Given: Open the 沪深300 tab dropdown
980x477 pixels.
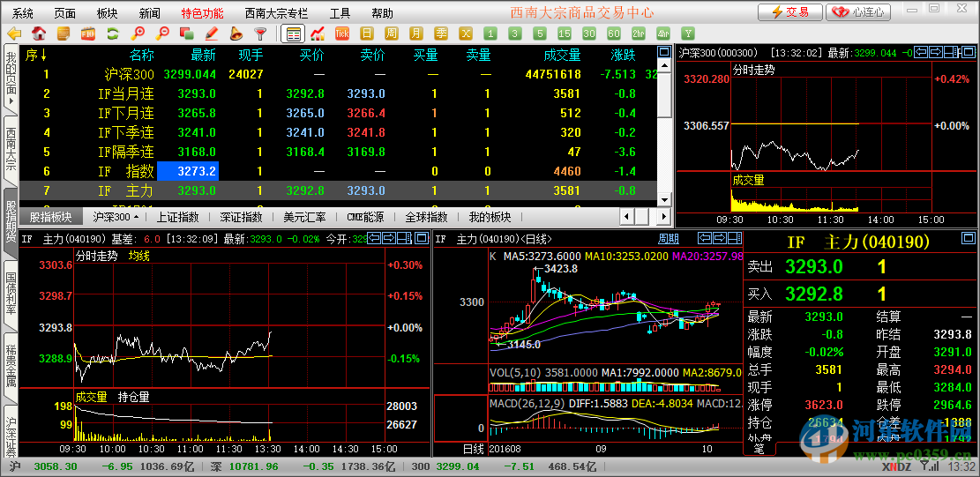Looking at the screenshot, I should pos(136,217).
